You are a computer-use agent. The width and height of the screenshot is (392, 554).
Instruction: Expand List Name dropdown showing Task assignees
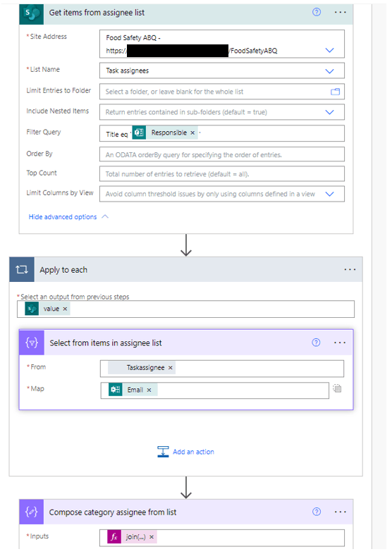[x=329, y=71]
